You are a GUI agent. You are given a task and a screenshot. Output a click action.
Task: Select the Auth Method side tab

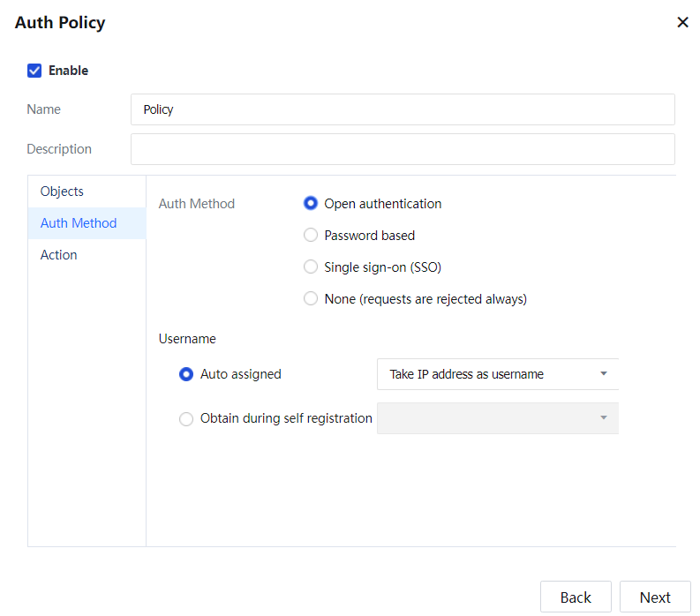[x=79, y=223]
